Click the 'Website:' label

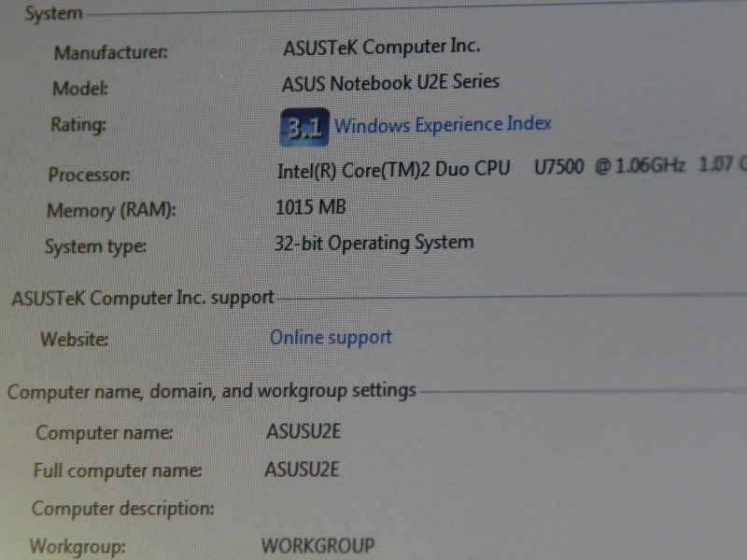coord(75,340)
